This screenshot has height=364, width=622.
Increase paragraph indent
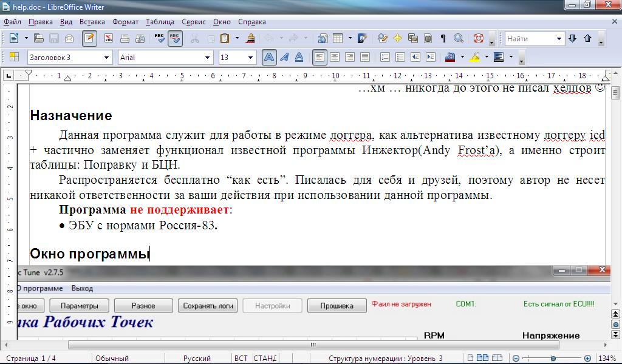(431, 58)
